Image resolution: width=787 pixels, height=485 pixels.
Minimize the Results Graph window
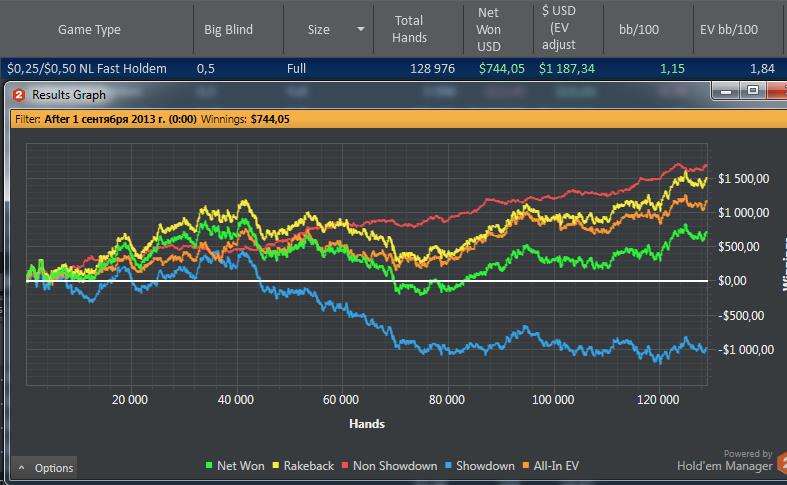[x=726, y=91]
